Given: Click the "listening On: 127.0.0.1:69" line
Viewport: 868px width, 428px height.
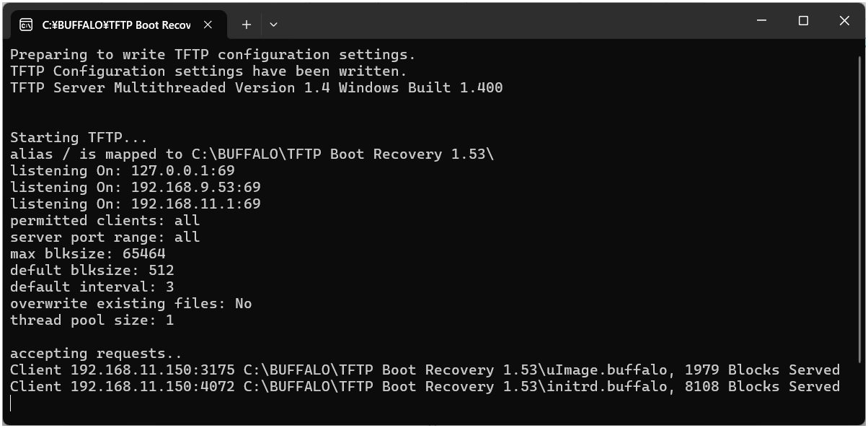Looking at the screenshot, I should 122,170.
